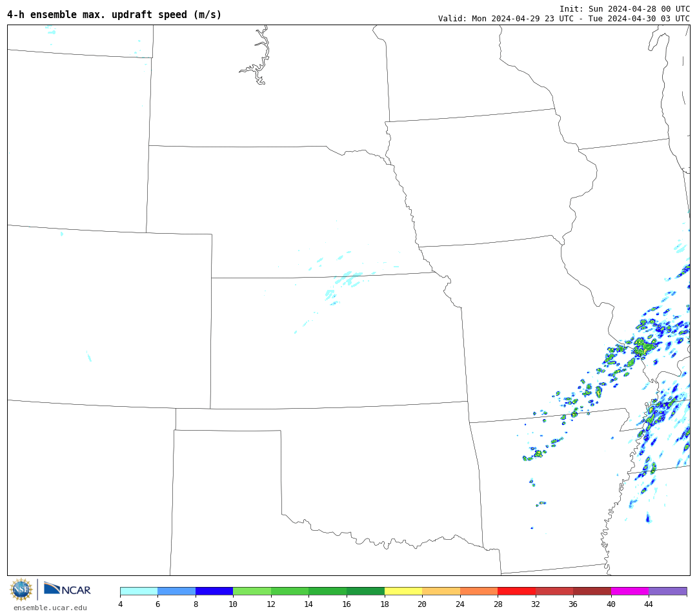Click the magenta 40-44 legend swatch
Viewport: 697px width, 616px height.
[x=630, y=591]
